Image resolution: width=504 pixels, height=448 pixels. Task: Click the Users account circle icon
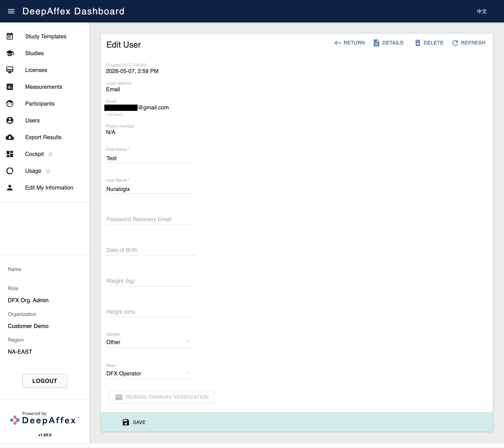pos(10,120)
